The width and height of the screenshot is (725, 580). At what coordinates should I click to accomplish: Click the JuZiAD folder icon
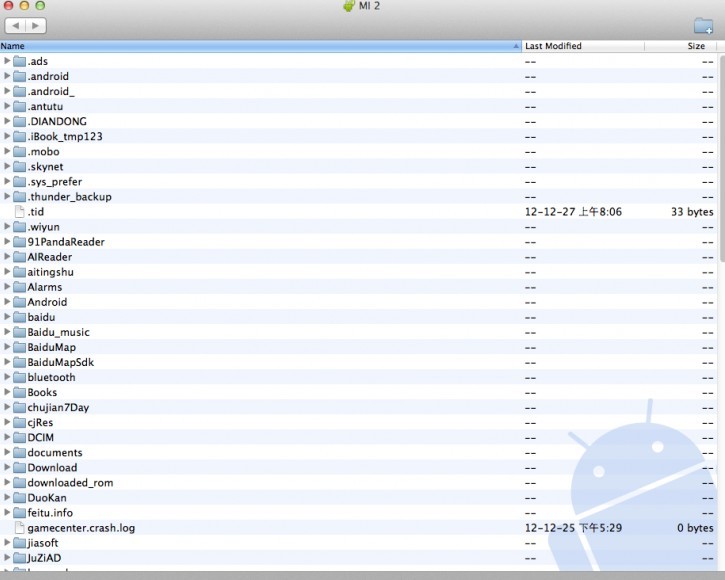point(19,558)
